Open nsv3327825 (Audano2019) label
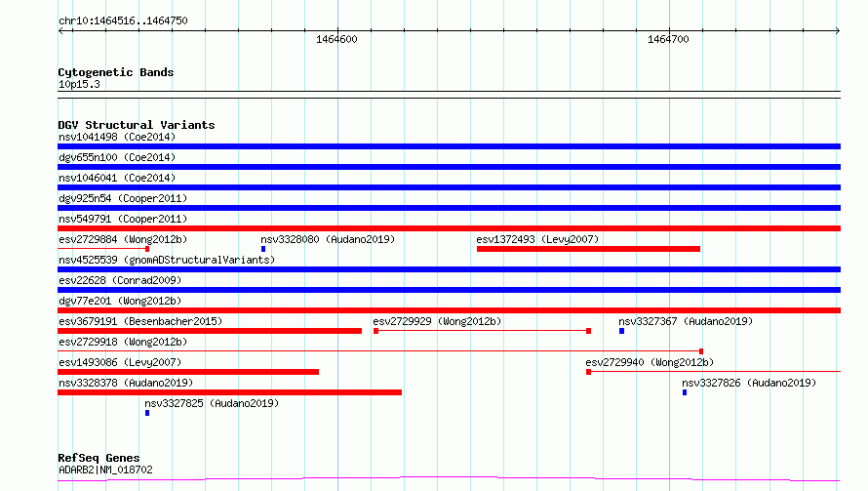 point(212,403)
